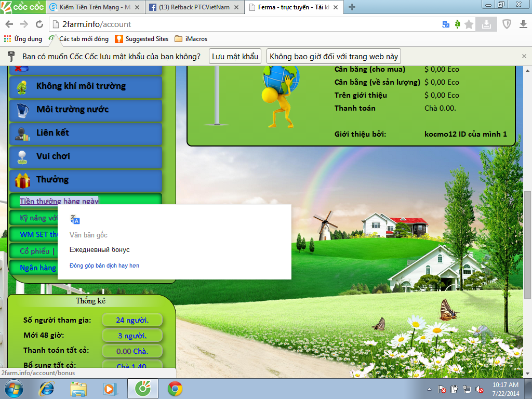The width and height of the screenshot is (532, 399).
Task: Click the scrollbar up arrow
Action: [528, 71]
